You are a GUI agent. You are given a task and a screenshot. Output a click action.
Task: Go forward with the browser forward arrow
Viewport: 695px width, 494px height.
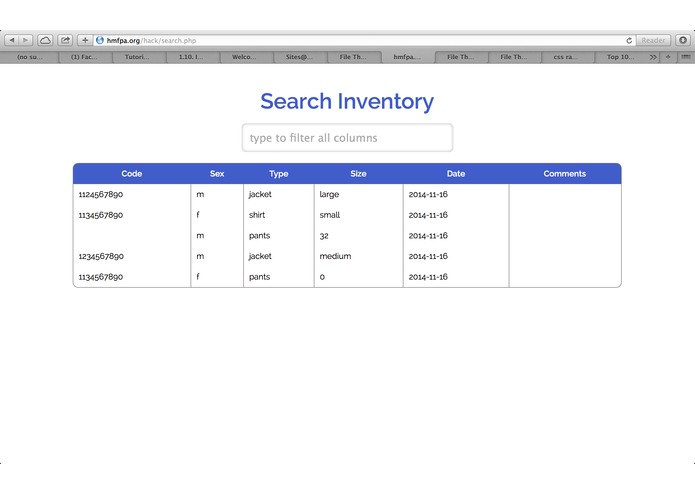[x=26, y=40]
